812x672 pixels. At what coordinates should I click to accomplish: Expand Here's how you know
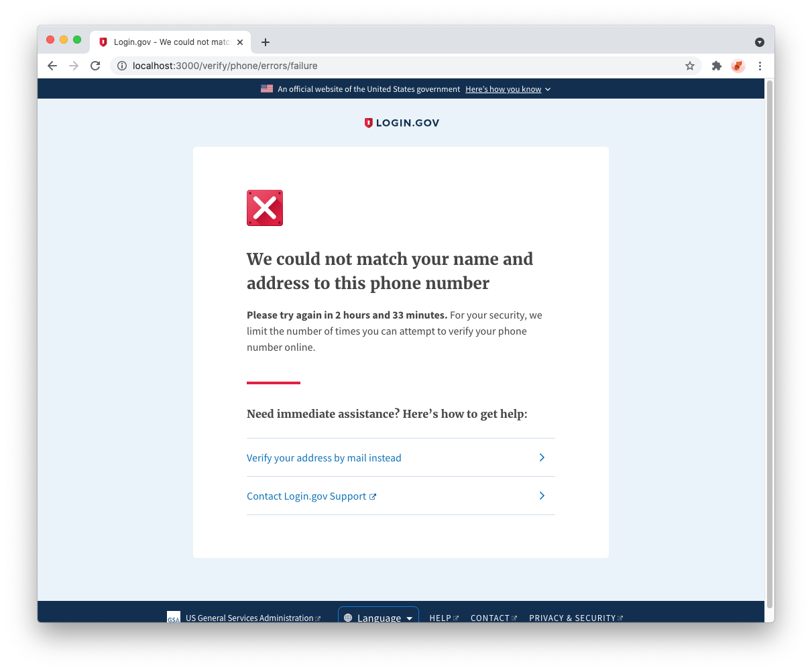click(508, 89)
